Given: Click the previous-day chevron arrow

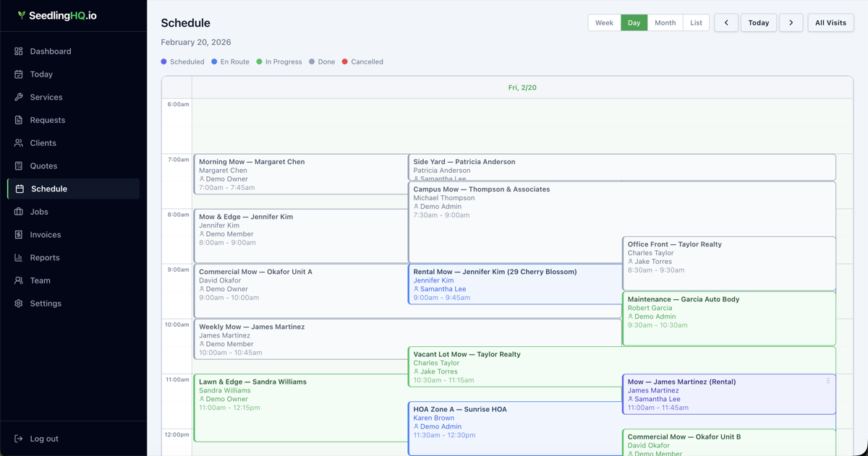Looking at the screenshot, I should point(726,22).
